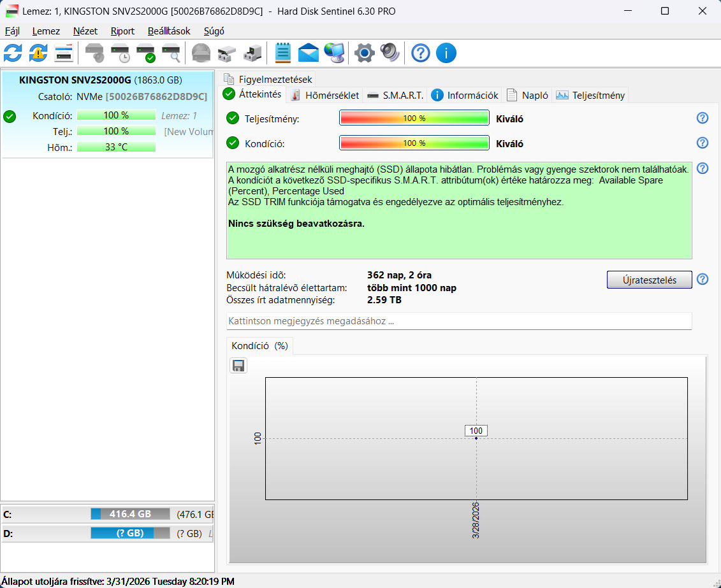Open the Nézet menu

coord(85,31)
